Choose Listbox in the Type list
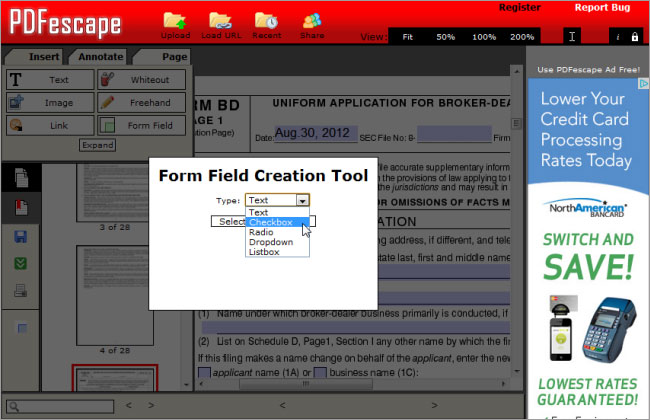 tap(277, 252)
